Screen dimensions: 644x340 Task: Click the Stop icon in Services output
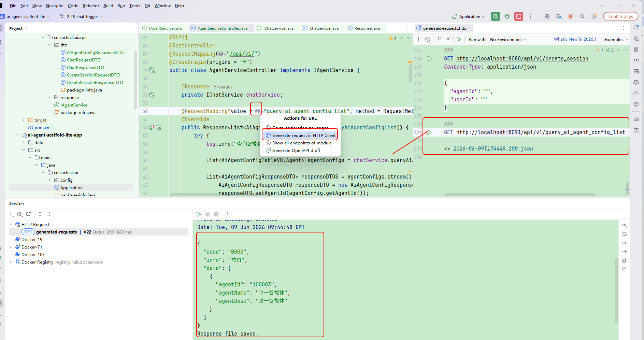point(216,214)
